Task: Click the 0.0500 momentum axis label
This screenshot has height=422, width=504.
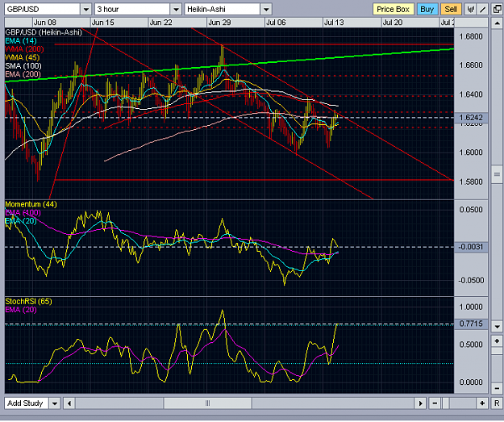Action: pyautogui.click(x=471, y=210)
